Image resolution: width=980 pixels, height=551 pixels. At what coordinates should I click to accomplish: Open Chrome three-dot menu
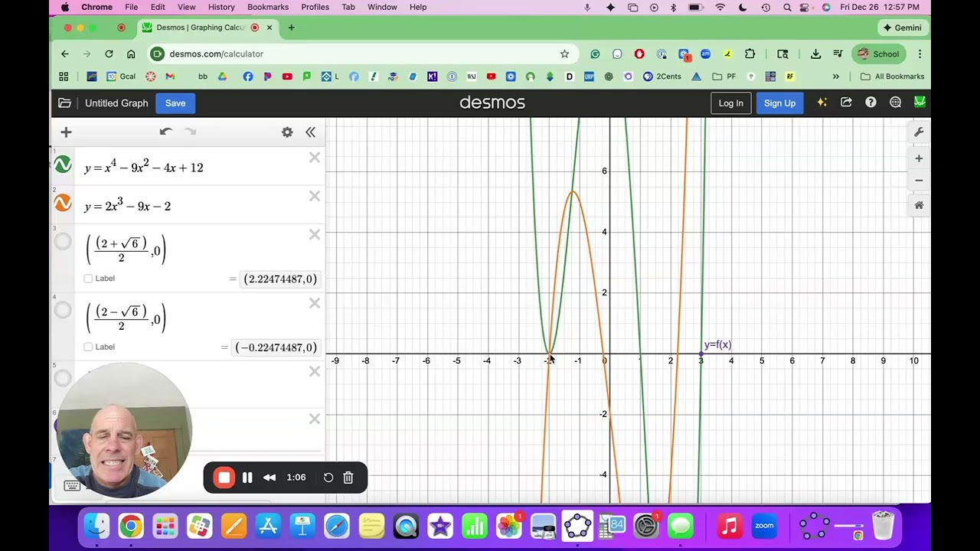pyautogui.click(x=920, y=54)
